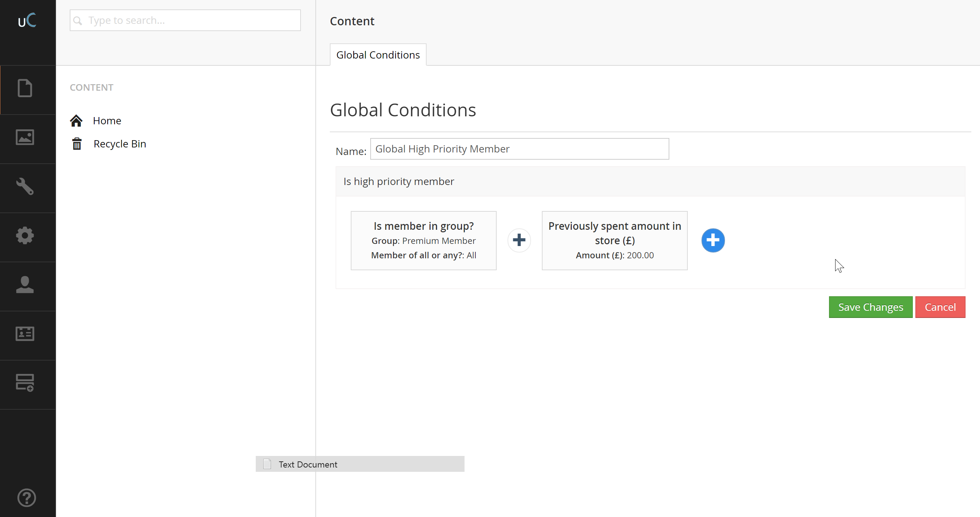Open the Media section image icon

(x=25, y=137)
